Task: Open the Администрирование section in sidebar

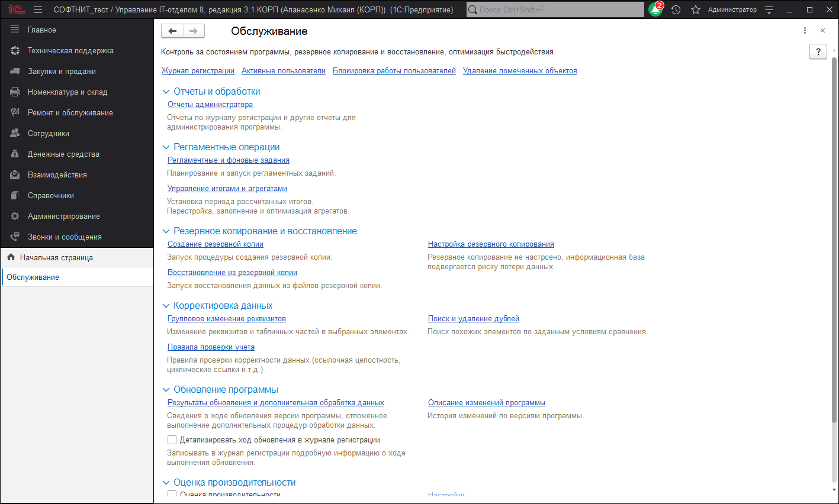Action: pyautogui.click(x=63, y=217)
